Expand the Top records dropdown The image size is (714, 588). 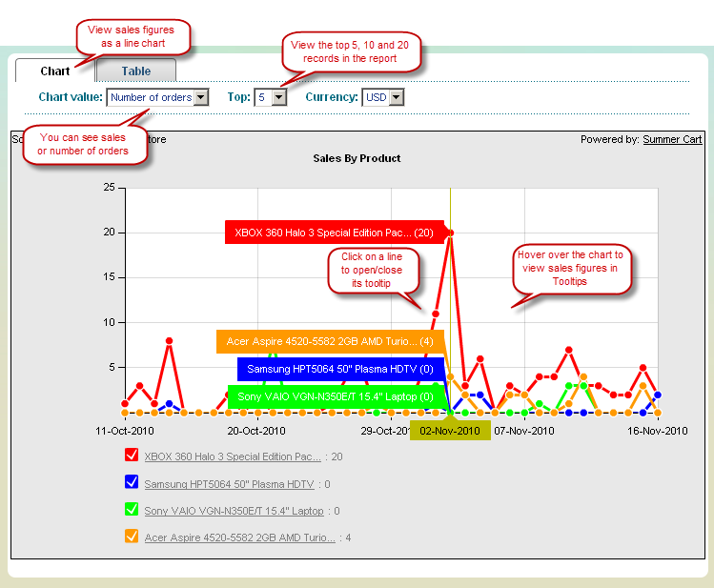[x=271, y=97]
